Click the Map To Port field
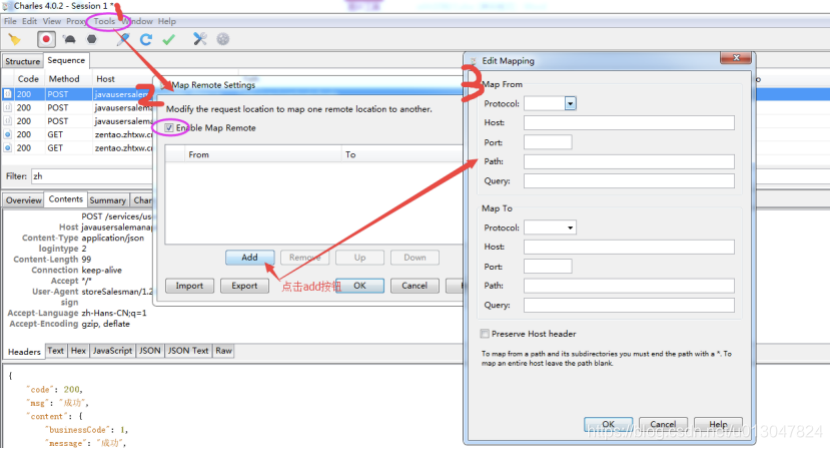This screenshot has height=450, width=832. [548, 266]
